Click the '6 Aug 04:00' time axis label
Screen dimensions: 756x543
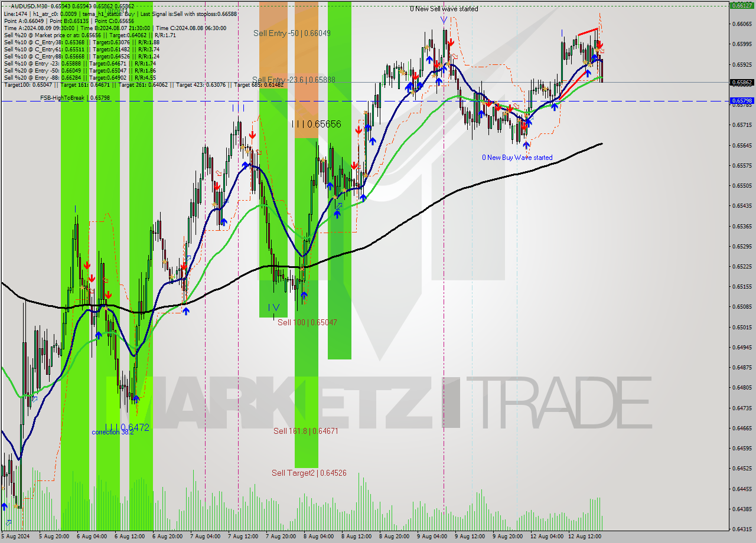92,537
